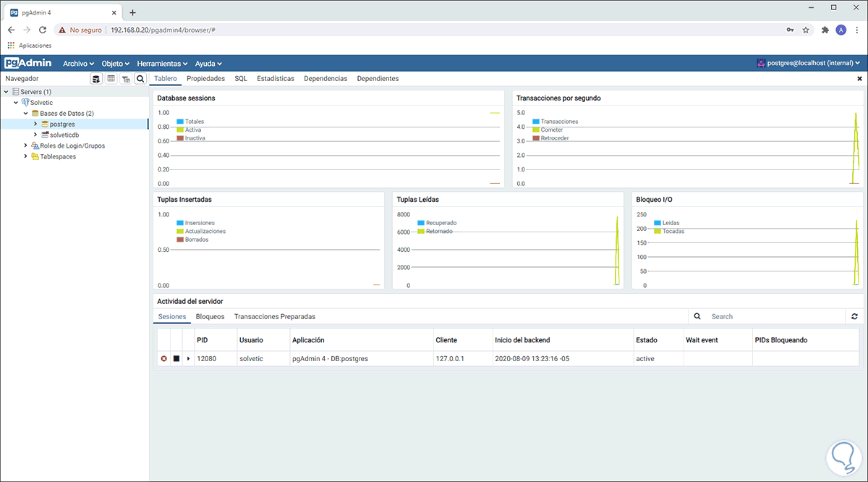Viewport: 868px width, 482px height.
Task: Open the query tool database icon in Navegador toolbar
Action: 96,78
